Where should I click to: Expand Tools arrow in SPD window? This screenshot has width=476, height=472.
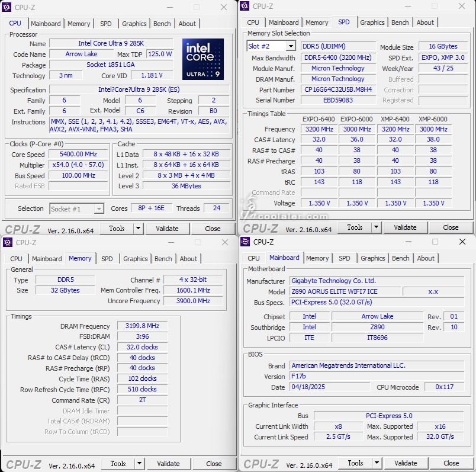(x=376, y=227)
